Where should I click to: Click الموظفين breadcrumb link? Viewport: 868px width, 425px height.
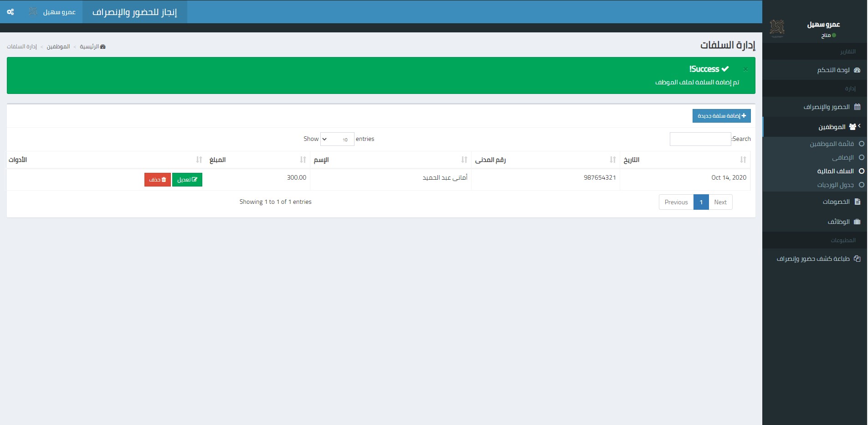click(x=58, y=47)
